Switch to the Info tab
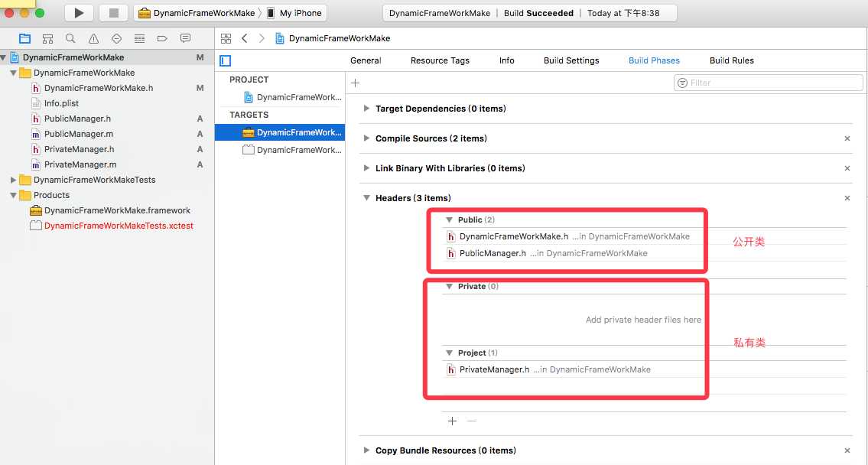 [506, 60]
